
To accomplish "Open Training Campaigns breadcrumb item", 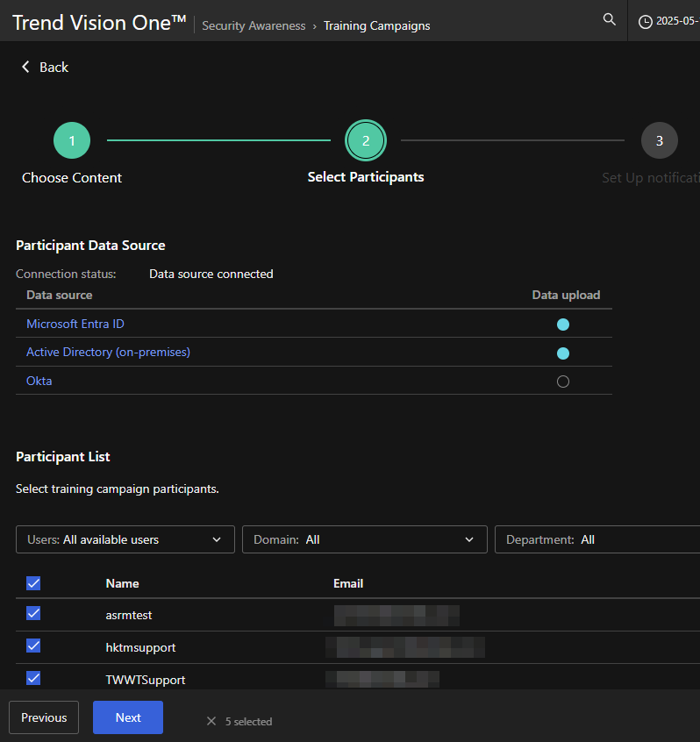I will (376, 25).
